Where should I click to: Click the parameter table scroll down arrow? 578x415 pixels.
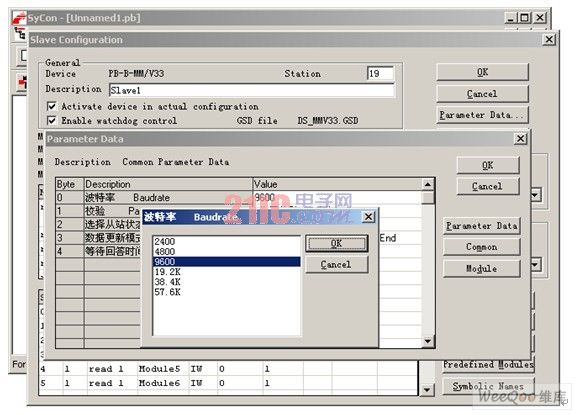tap(428, 341)
